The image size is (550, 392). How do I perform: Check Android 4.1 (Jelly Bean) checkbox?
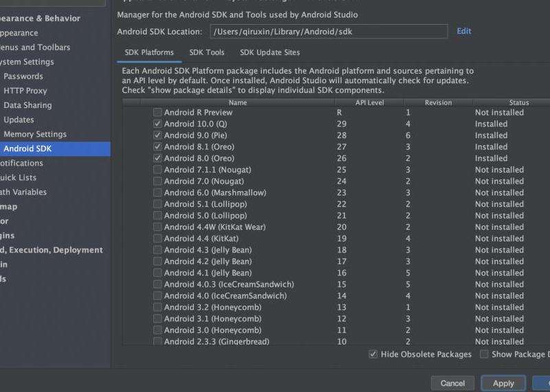pyautogui.click(x=157, y=272)
